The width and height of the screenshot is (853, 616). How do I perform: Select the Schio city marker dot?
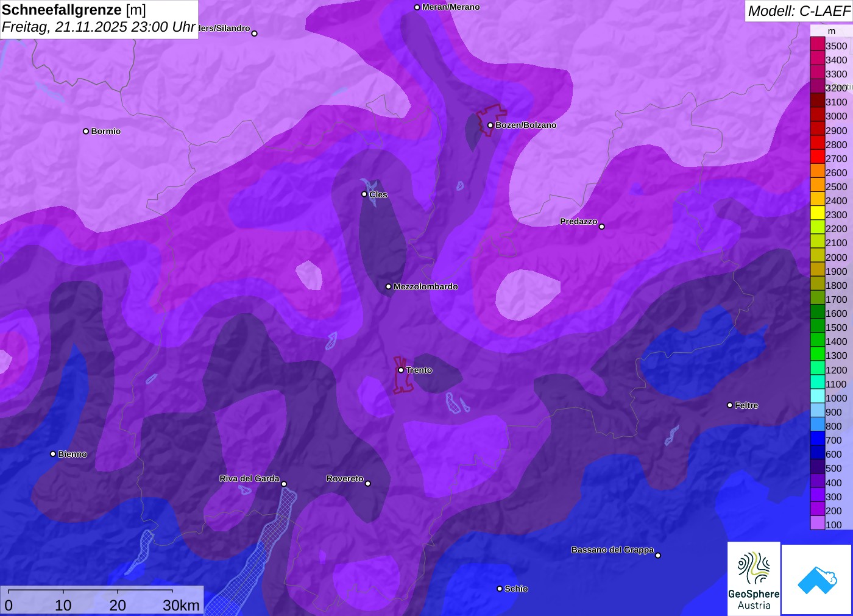(x=500, y=589)
